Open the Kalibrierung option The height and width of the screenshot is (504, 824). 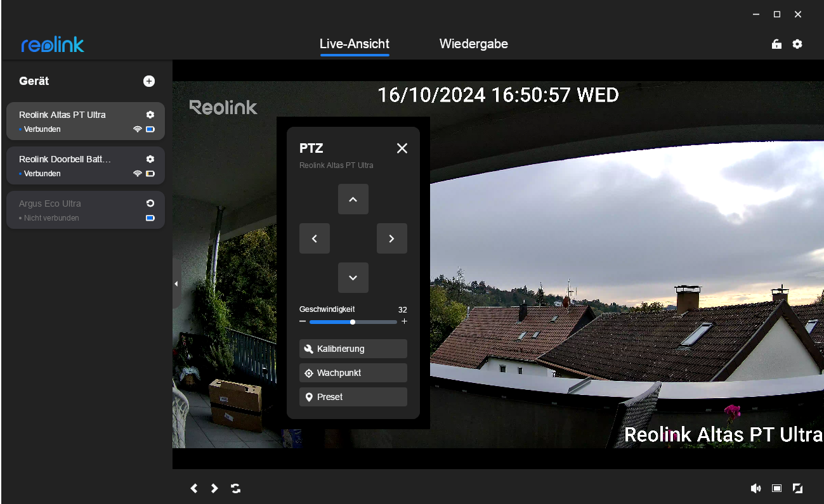click(353, 349)
